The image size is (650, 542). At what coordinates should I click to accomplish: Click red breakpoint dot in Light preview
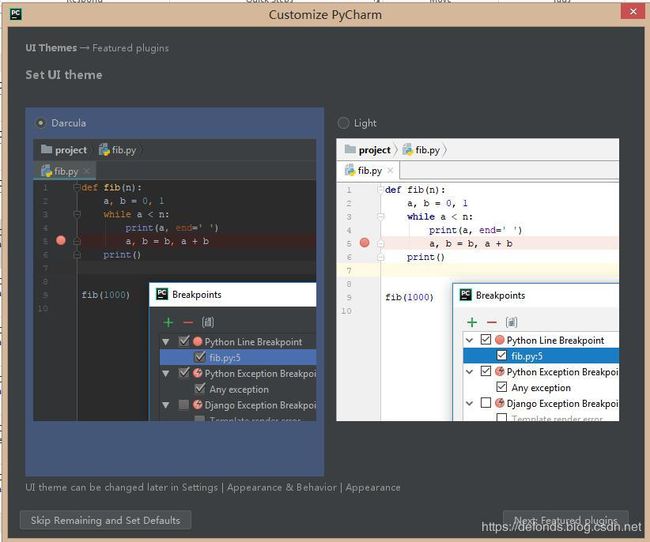[x=364, y=243]
